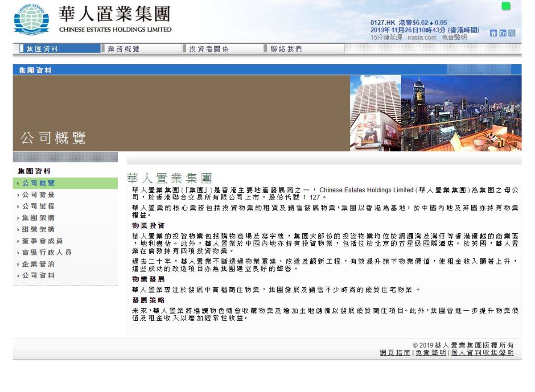Click the © 2019 華人置業集團版權所有 text
Screen dimensions: 535x392
point(463,345)
